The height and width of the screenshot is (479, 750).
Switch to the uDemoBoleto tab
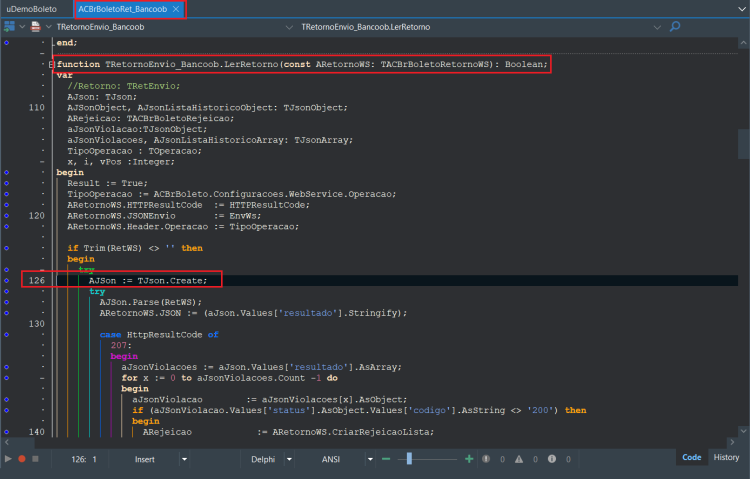click(32, 9)
